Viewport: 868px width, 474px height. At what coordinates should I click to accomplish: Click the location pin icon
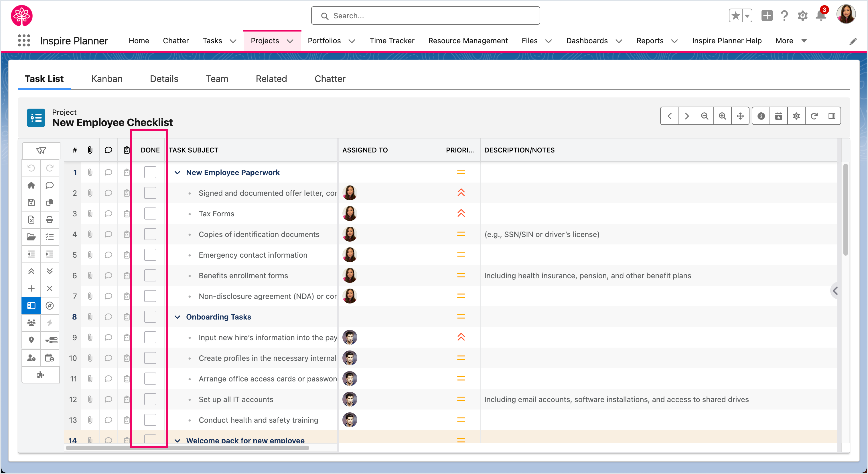(31, 340)
